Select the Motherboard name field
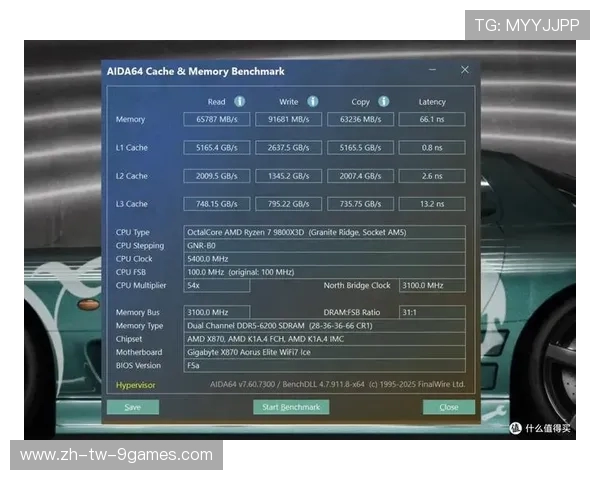The width and height of the screenshot is (600, 480). pyautogui.click(x=325, y=352)
